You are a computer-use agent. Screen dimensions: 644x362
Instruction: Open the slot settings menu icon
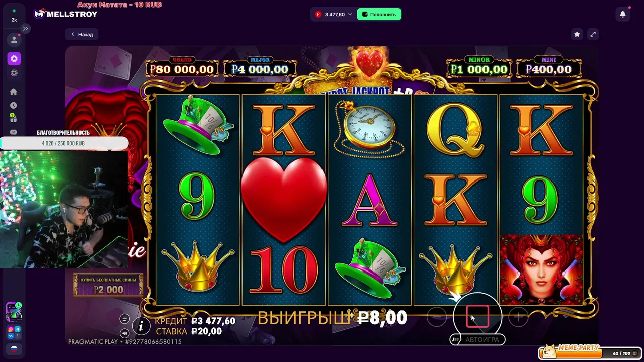point(124,319)
